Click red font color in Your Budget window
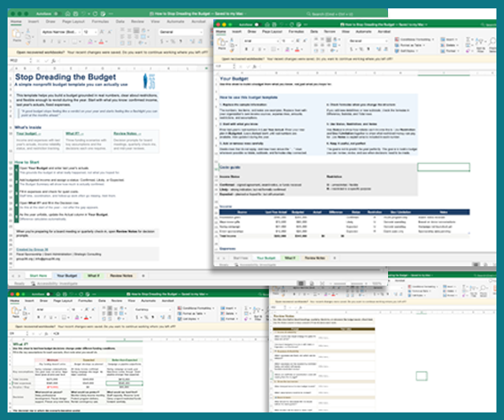The image size is (504, 420). tap(297, 50)
